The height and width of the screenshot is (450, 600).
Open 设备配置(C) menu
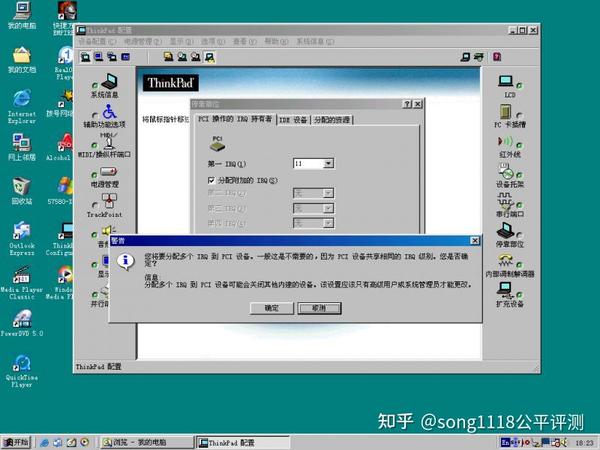[97, 41]
